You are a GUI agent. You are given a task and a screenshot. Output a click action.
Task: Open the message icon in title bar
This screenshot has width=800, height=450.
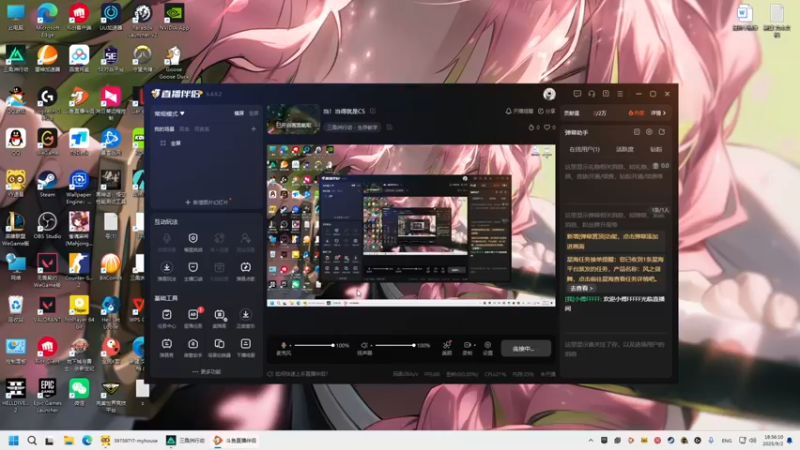pos(577,94)
